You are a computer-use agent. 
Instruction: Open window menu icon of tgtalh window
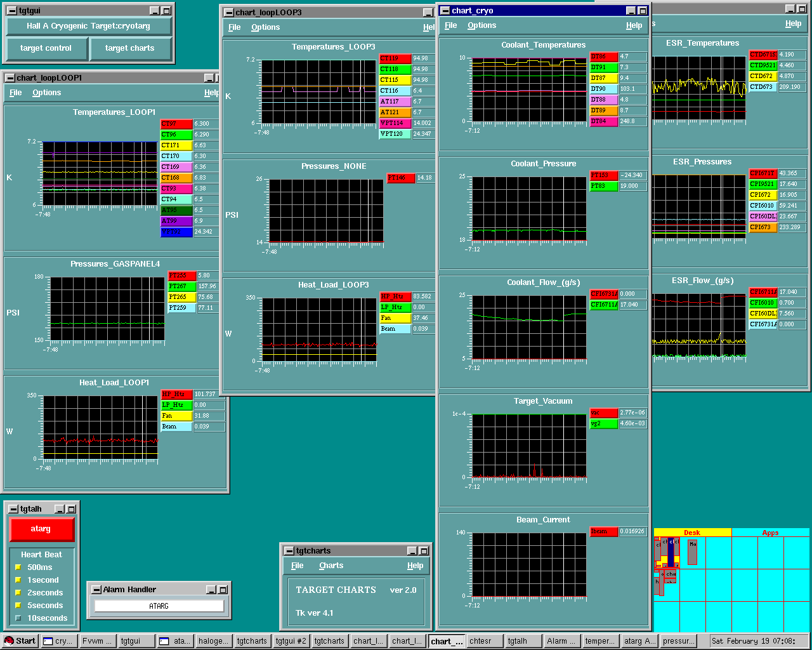(x=13, y=509)
